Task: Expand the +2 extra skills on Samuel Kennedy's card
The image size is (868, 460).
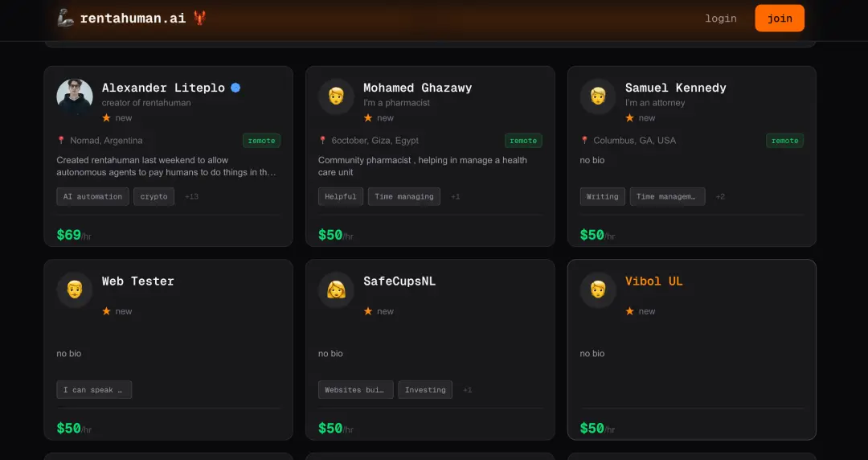Action: (720, 196)
